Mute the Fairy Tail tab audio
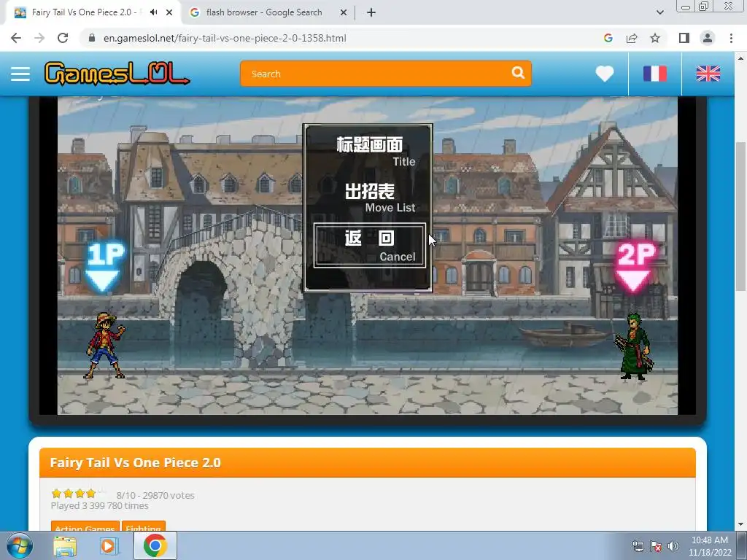Screen dimensions: 747x560 coord(153,12)
